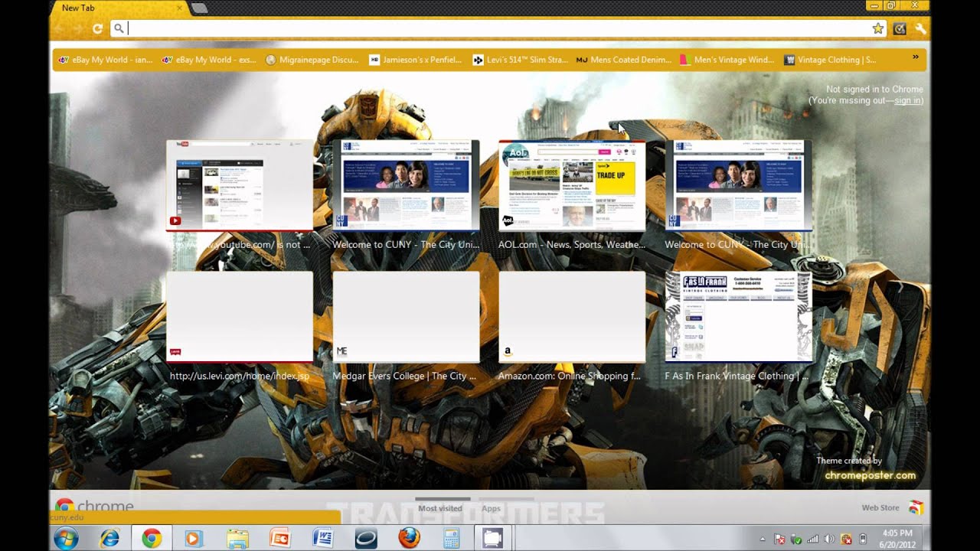Open Calculator from the taskbar

(x=451, y=539)
